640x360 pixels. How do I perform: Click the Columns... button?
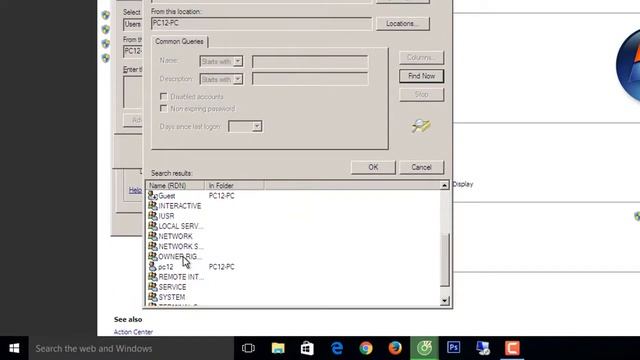421,58
